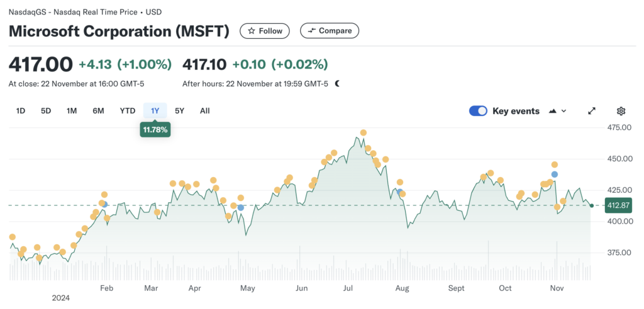Select the 1M time range
Viewport: 644px width, 309px height.
tap(72, 111)
